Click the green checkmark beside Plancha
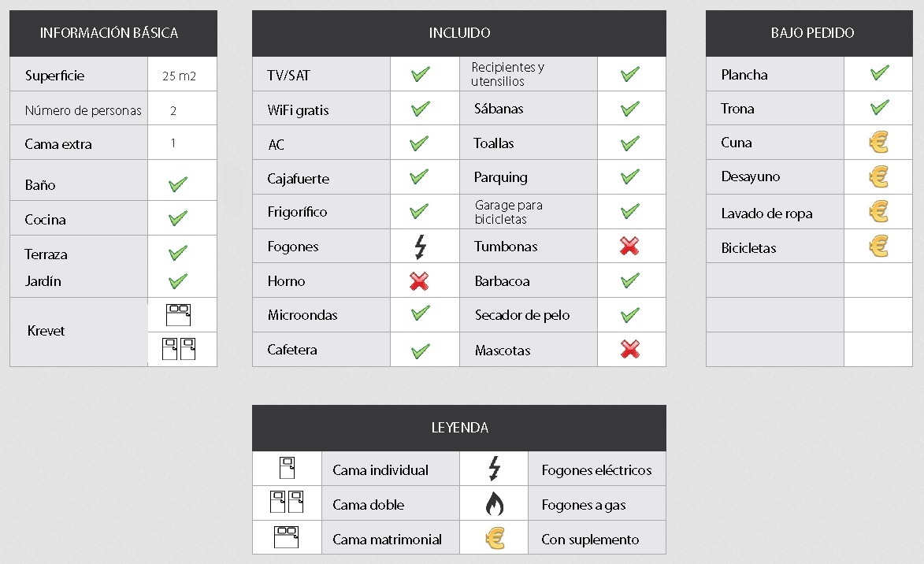This screenshot has height=564, width=924. click(880, 72)
